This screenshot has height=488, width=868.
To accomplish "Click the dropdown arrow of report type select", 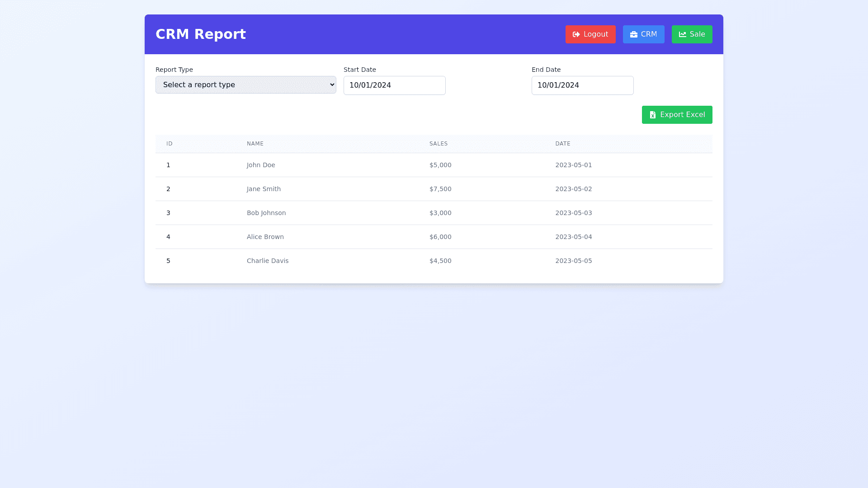I will [x=332, y=84].
